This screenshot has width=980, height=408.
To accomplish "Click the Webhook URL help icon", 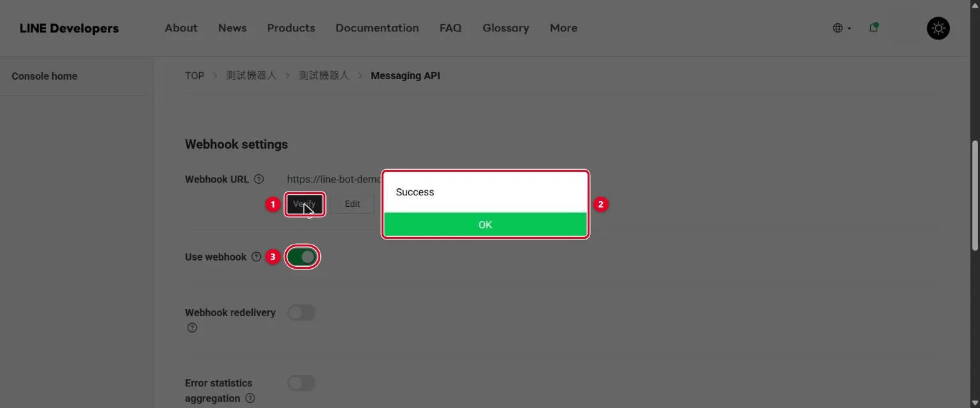I will 259,179.
